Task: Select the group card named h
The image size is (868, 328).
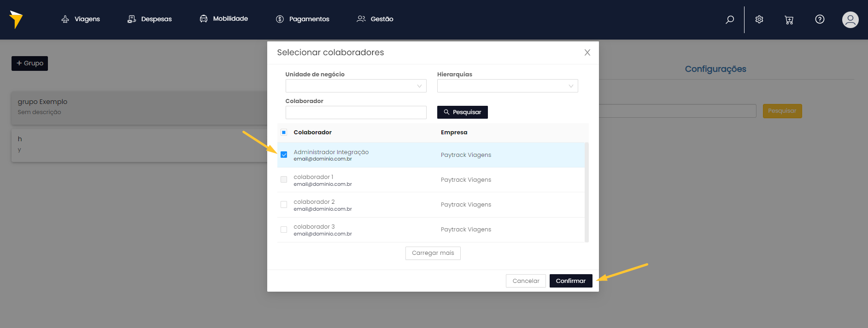Action: 140,145
